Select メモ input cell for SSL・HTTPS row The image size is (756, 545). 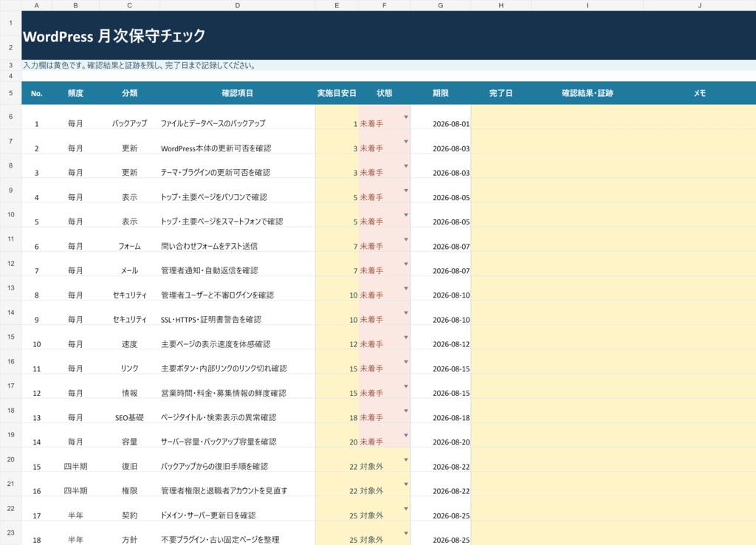coord(700,313)
